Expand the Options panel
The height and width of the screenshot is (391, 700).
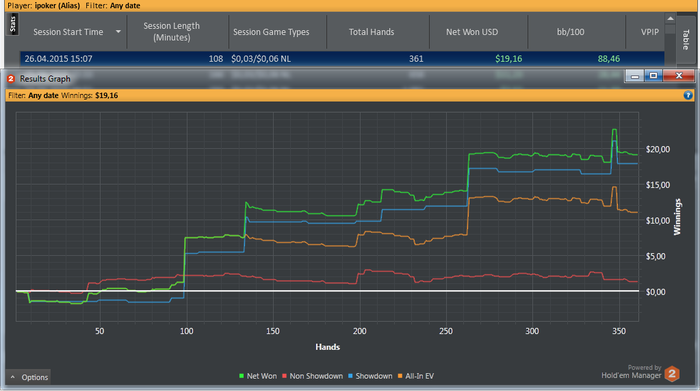tap(29, 377)
